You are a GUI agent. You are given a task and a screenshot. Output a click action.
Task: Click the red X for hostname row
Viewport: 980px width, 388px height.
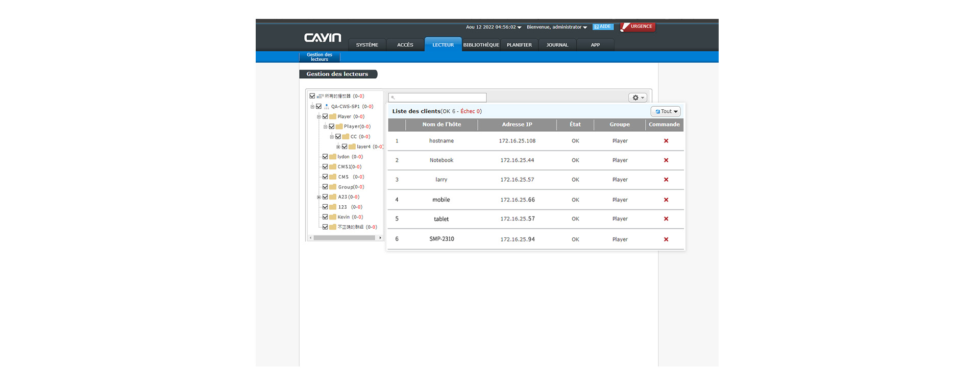(666, 141)
